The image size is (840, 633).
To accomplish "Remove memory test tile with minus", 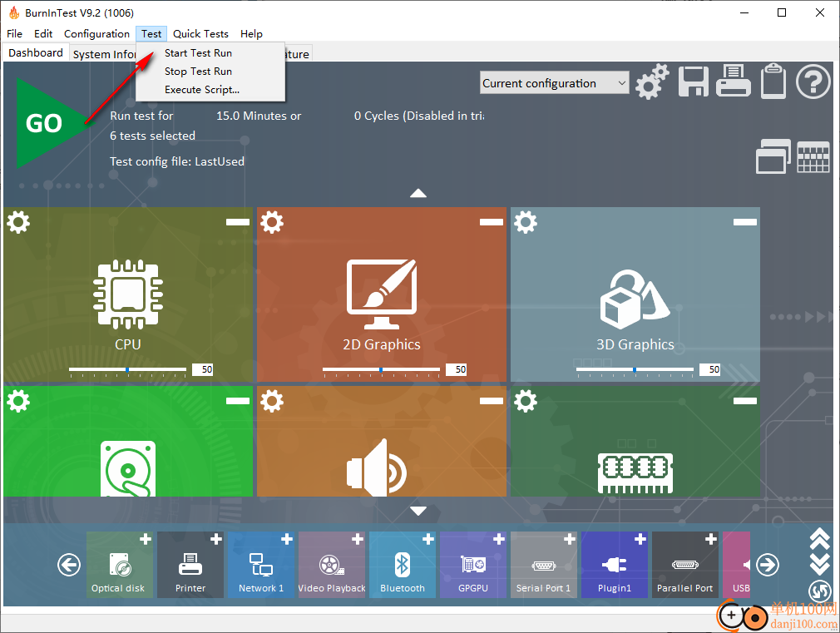I will [744, 401].
